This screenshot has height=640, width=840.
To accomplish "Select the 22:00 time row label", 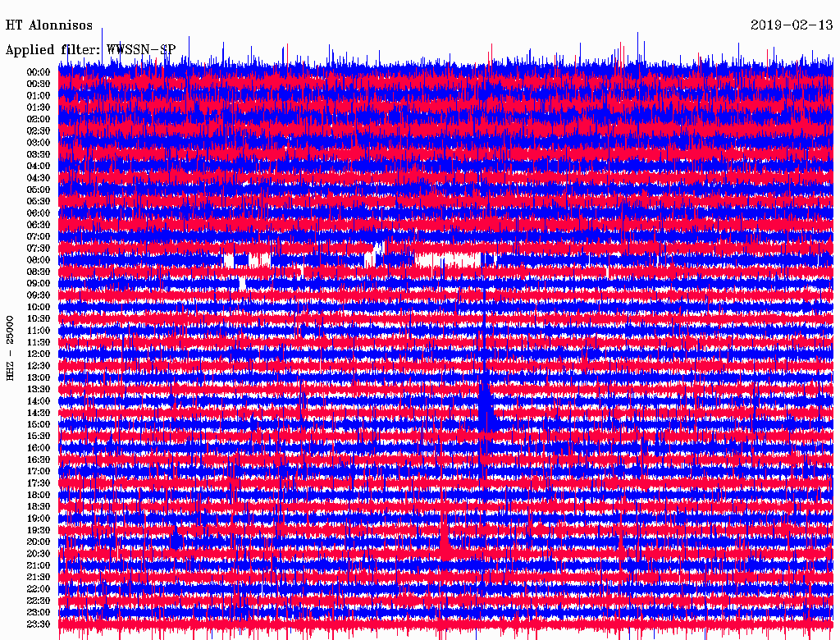I will pyautogui.click(x=39, y=588).
